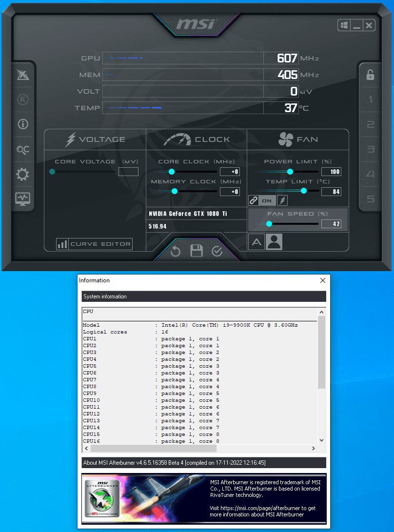Viewport: 394px width, 532px height.
Task: Click the temp limit 84 field
Action: (x=331, y=192)
